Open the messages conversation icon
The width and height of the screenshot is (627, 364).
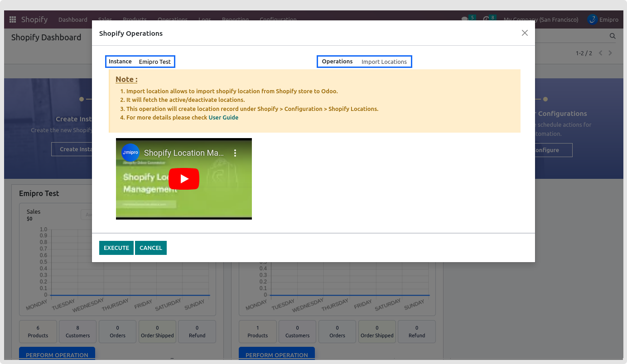pos(464,19)
